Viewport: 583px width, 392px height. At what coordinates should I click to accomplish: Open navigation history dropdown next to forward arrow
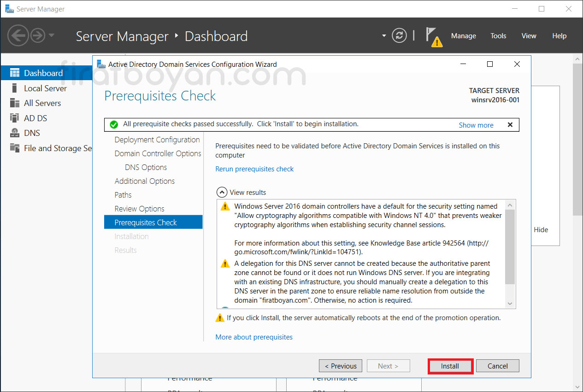pyautogui.click(x=51, y=35)
